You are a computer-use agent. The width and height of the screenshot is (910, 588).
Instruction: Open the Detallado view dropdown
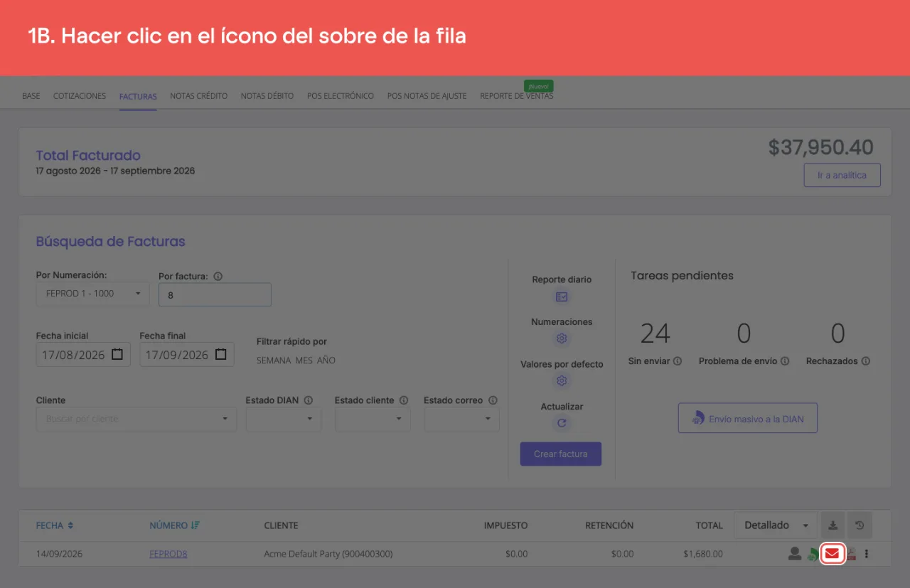776,525
